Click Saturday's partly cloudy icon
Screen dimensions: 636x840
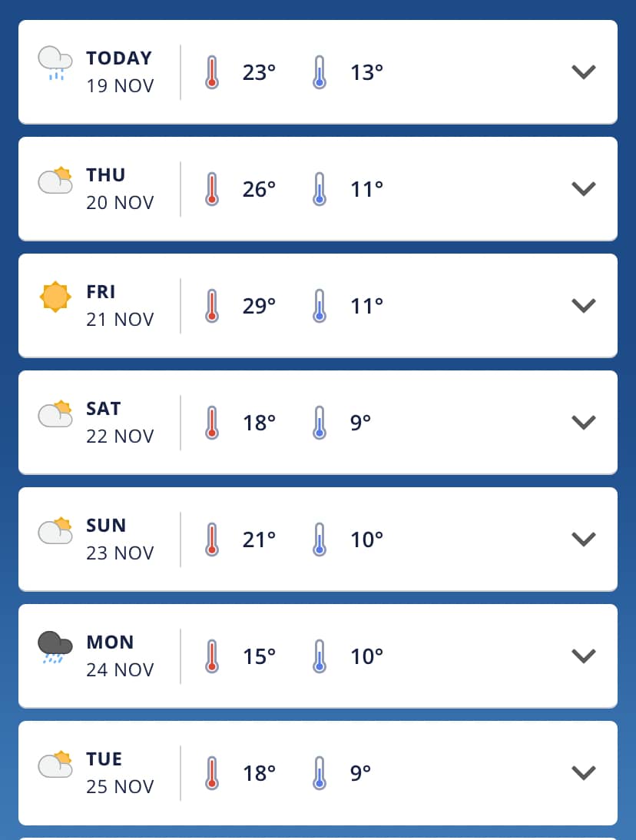55,414
